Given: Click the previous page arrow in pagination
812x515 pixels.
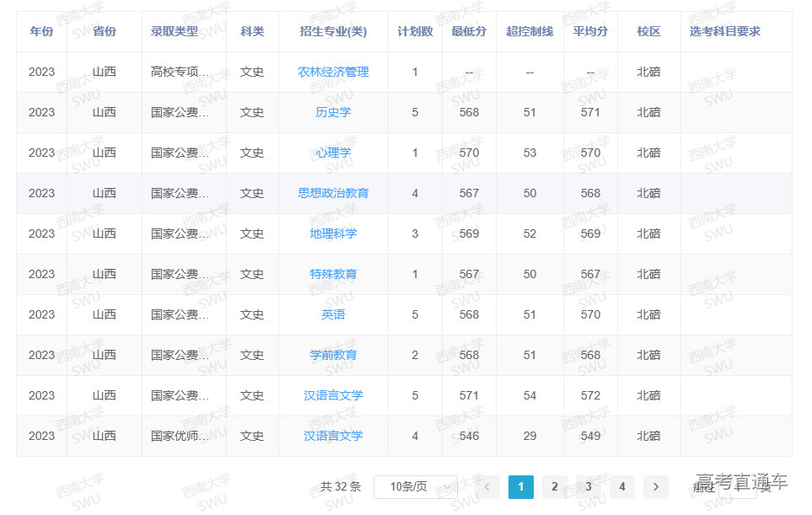Looking at the screenshot, I should click(x=487, y=486).
